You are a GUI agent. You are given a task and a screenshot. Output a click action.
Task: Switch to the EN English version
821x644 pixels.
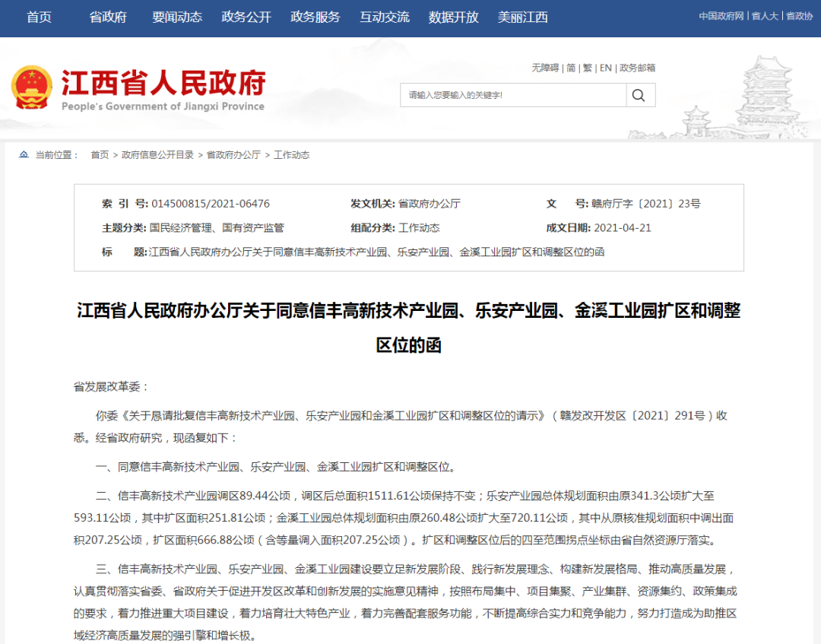click(606, 68)
